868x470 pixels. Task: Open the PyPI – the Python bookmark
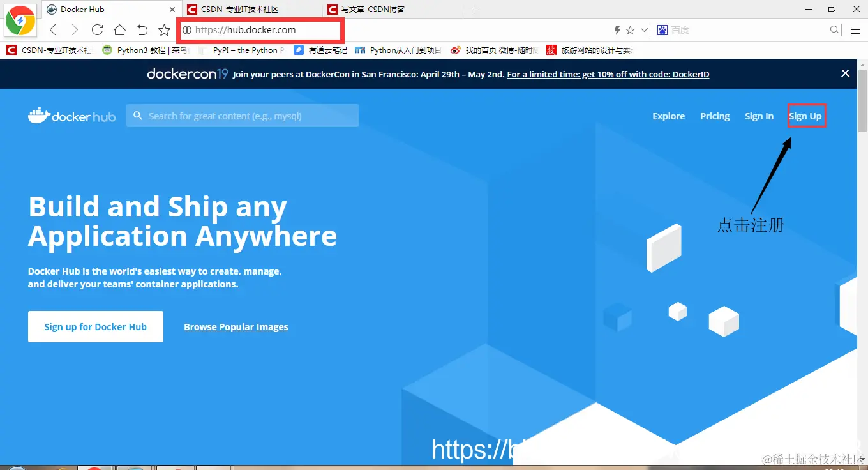[242, 50]
